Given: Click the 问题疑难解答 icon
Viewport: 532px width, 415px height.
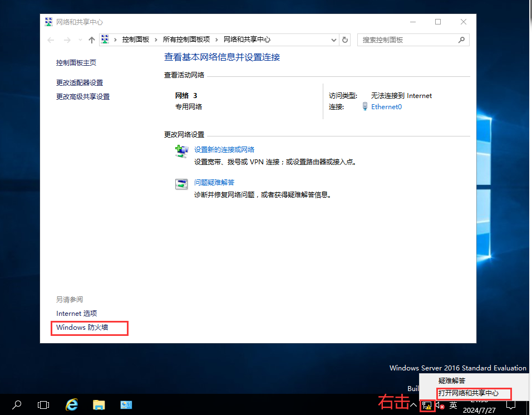Looking at the screenshot, I should (x=181, y=184).
